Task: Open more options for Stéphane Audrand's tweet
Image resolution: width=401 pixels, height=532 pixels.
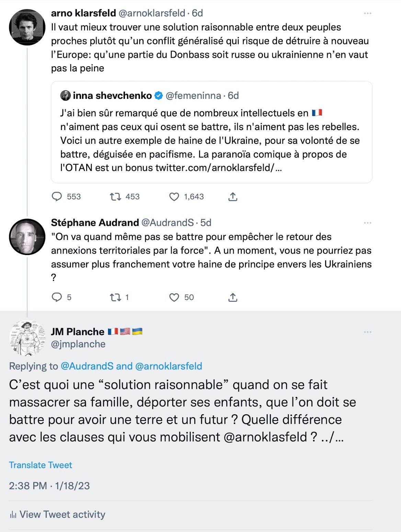Action: tap(368, 223)
